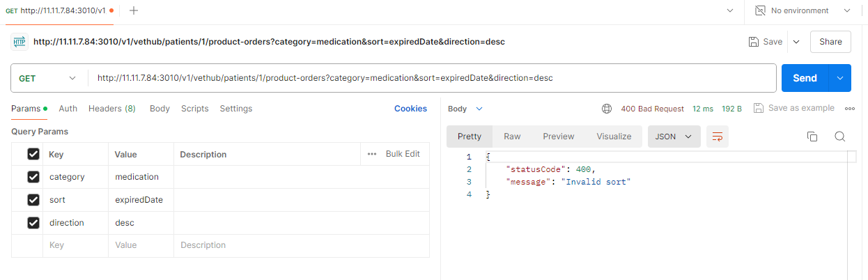
Task: Click Save as example
Action: tap(793, 109)
